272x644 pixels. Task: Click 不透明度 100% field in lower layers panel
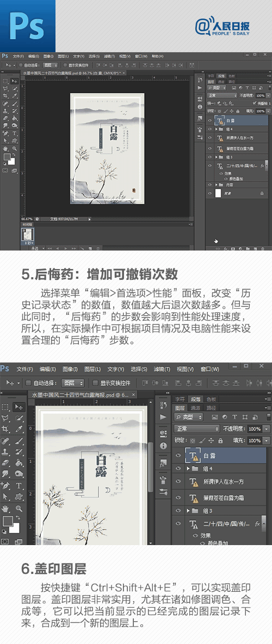click(255, 428)
